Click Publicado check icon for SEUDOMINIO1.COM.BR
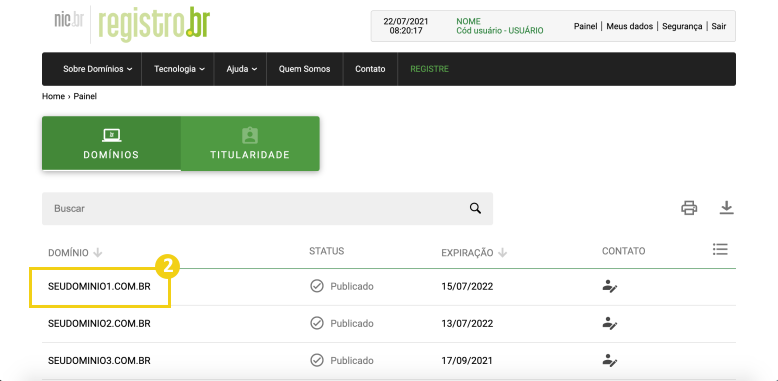The width and height of the screenshot is (778, 381). [317, 286]
